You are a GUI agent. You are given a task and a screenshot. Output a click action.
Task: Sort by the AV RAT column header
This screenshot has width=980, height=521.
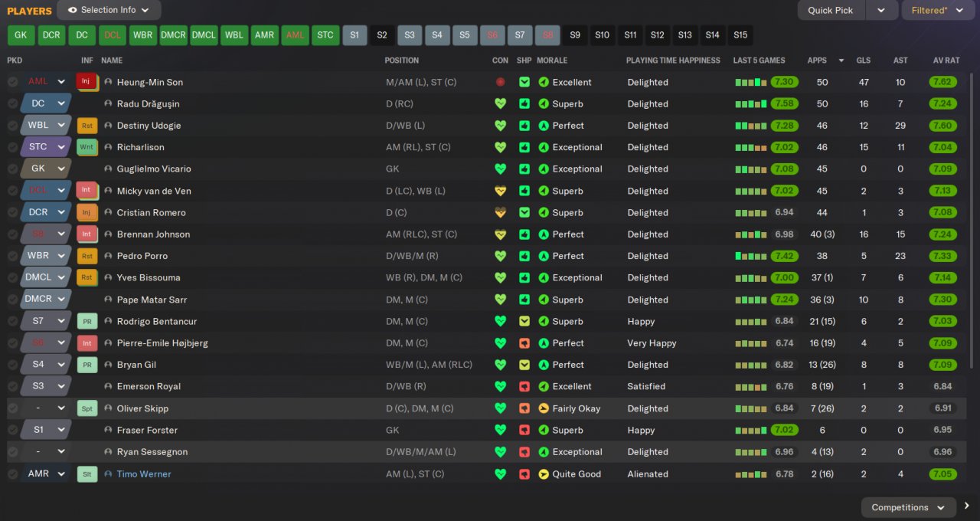pyautogui.click(x=946, y=61)
